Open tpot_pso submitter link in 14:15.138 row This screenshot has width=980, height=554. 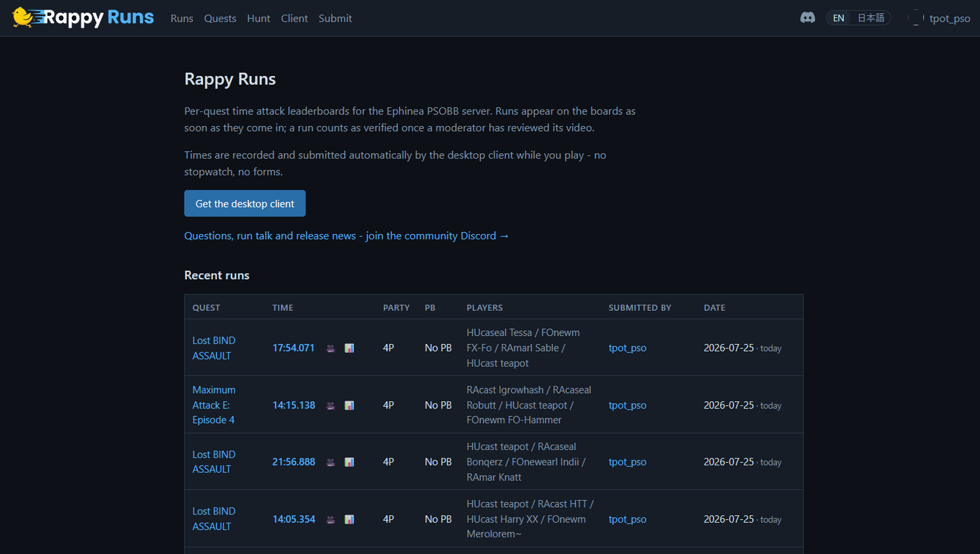point(627,405)
